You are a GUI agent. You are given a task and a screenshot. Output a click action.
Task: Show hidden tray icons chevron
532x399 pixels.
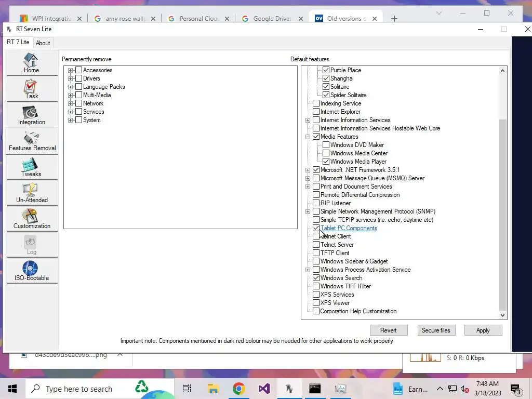pyautogui.click(x=440, y=389)
